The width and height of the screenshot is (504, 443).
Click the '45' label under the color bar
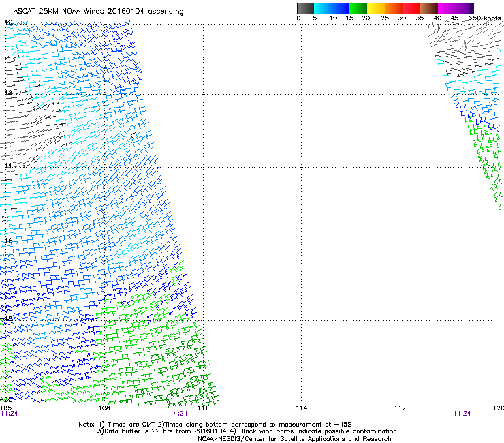click(x=454, y=18)
